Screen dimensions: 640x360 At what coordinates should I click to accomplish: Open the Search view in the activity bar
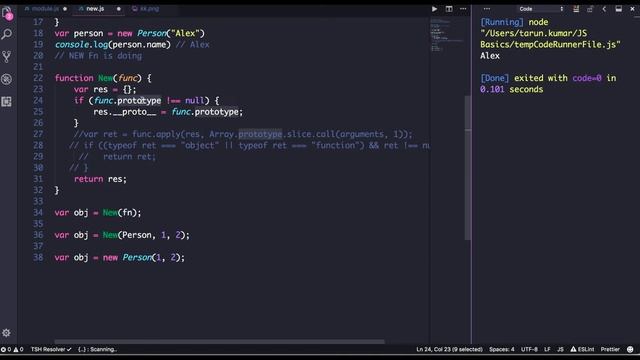tap(7, 34)
